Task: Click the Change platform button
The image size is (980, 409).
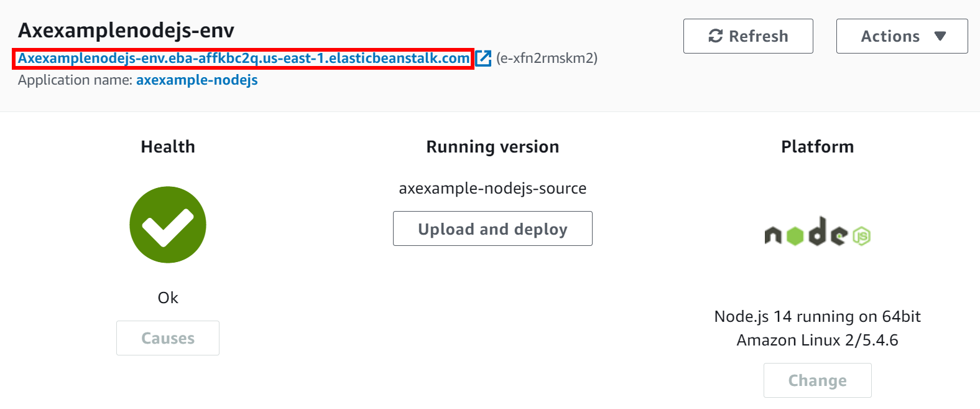Action: pyautogui.click(x=817, y=380)
